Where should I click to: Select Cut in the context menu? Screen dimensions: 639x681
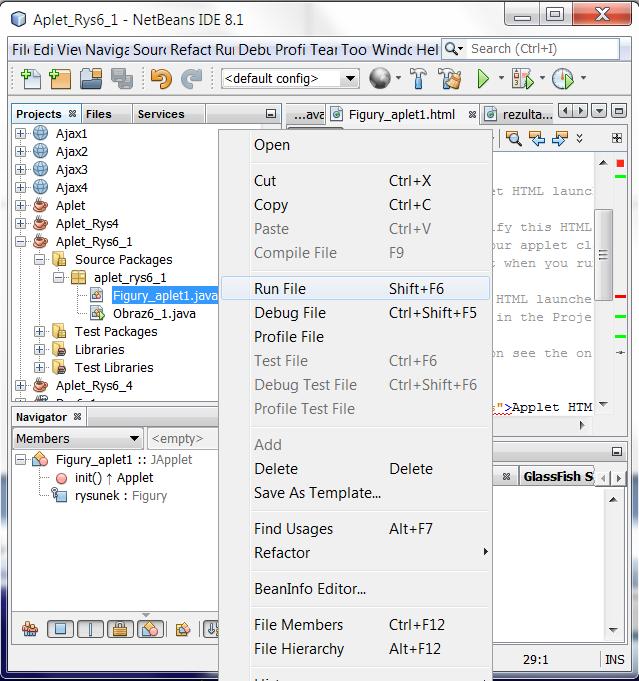tap(355, 181)
